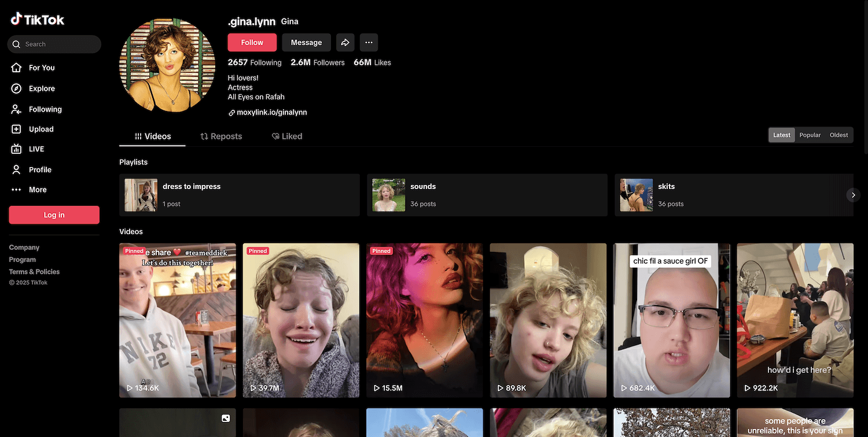The width and height of the screenshot is (868, 437).
Task: Switch to the Liked tab
Action: click(x=287, y=136)
